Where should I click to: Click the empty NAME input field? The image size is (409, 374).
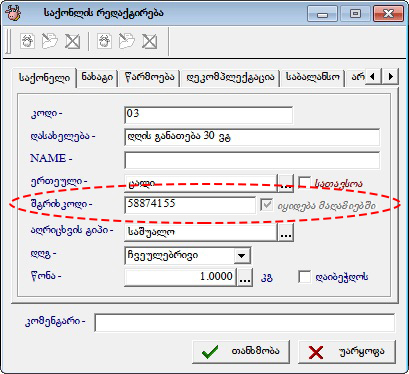pos(252,160)
